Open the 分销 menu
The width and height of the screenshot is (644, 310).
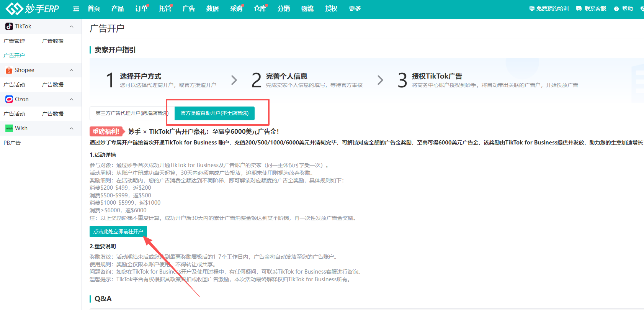(x=284, y=9)
